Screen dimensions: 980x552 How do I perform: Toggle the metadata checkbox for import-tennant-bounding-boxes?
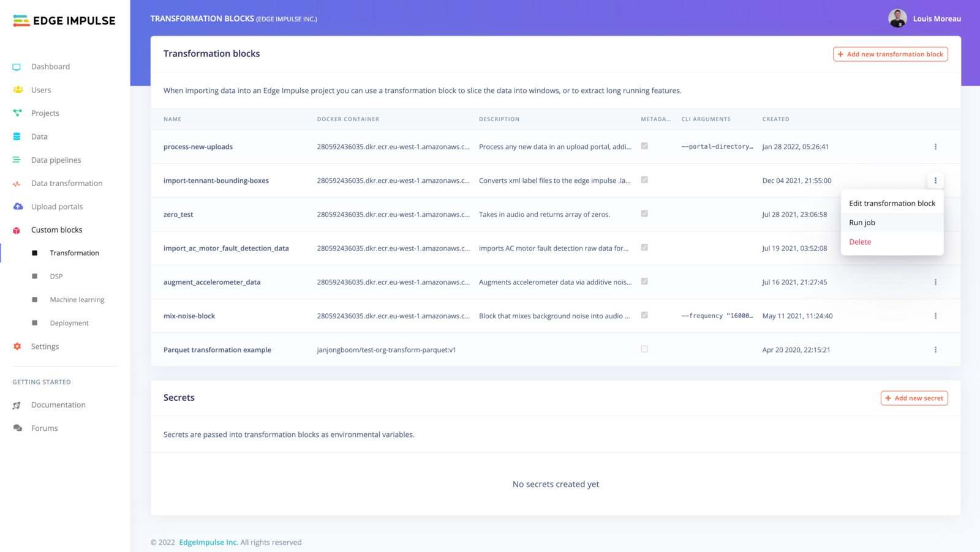coord(644,180)
